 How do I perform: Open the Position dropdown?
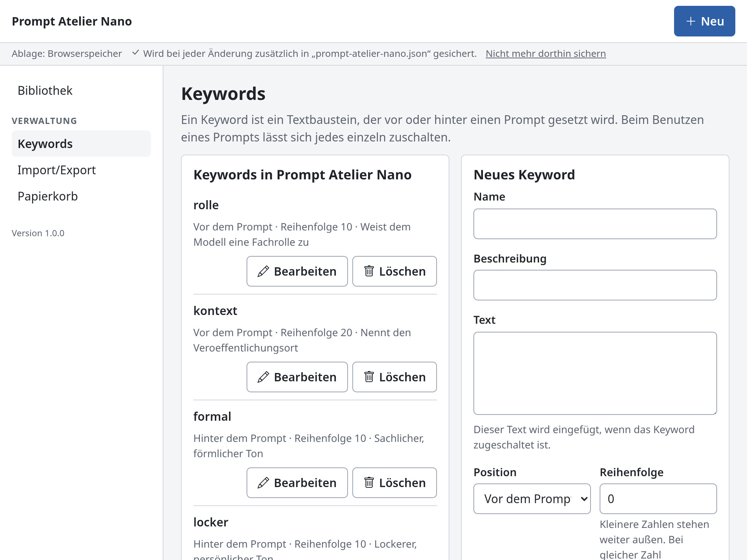point(532,499)
